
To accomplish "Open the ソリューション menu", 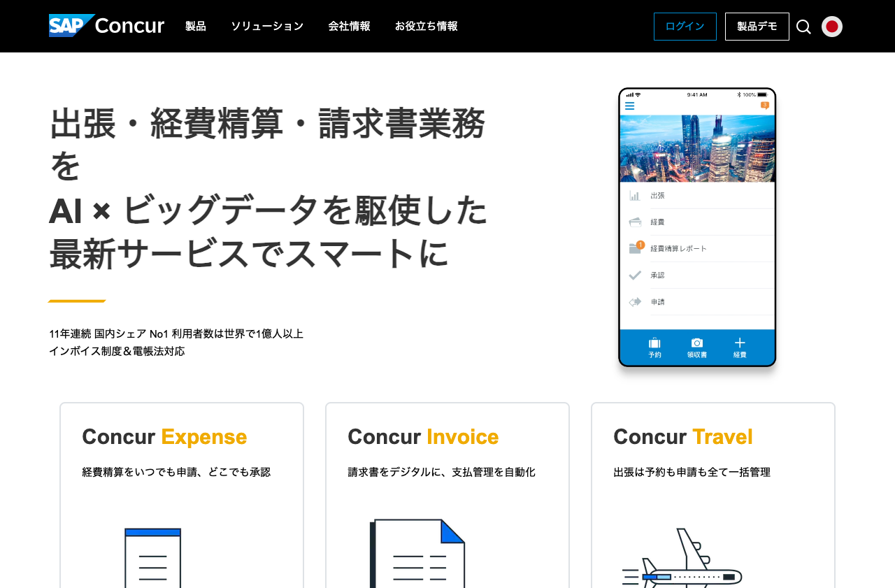I will coord(268,26).
